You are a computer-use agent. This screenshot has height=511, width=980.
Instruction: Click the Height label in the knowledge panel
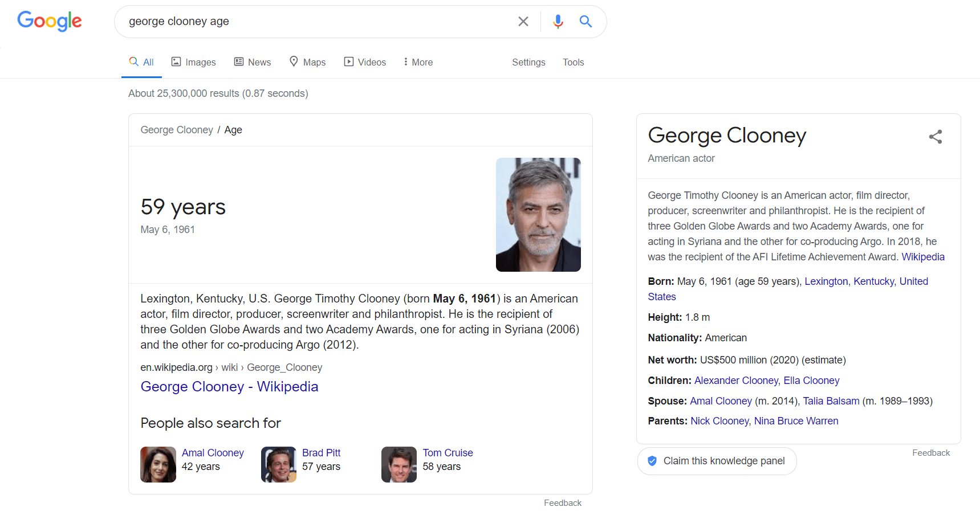click(x=665, y=317)
